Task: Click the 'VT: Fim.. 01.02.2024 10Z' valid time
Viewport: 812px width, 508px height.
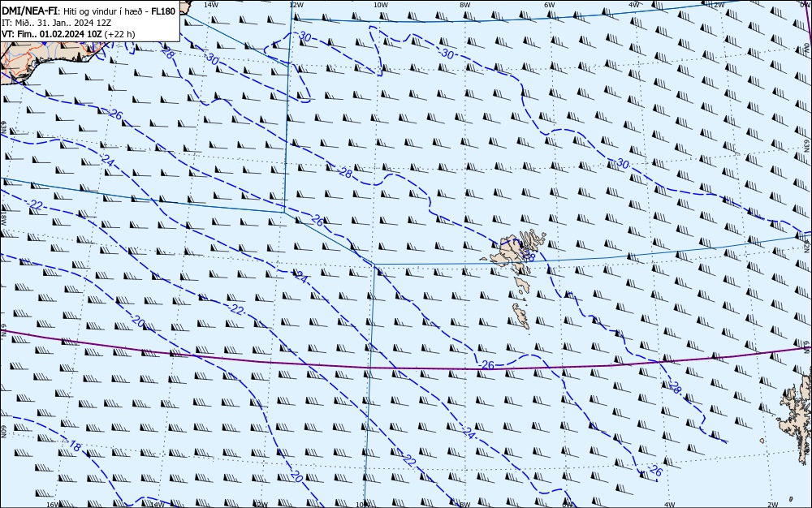Action: point(52,34)
